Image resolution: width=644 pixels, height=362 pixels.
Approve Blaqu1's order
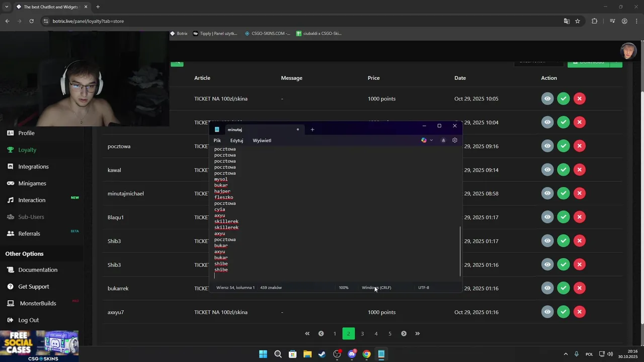click(x=563, y=217)
